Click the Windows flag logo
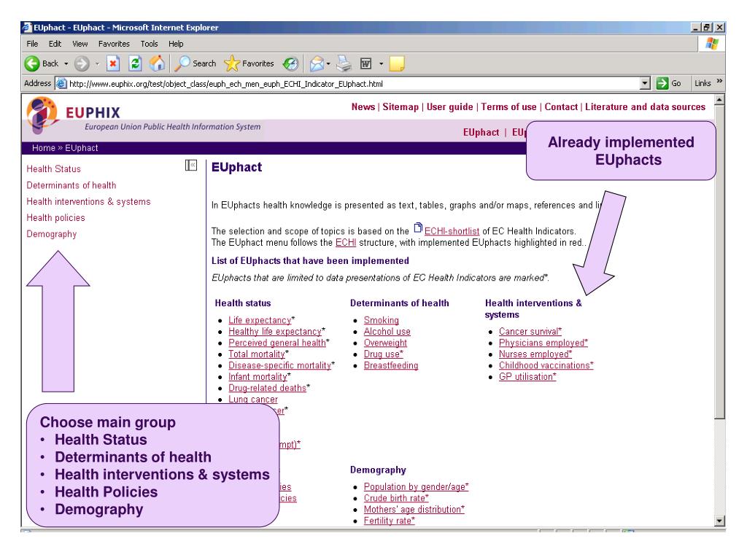The image size is (747, 560). pos(712,44)
